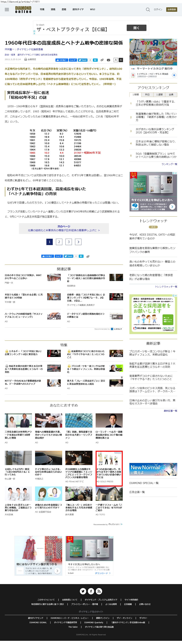Image resolution: width=182 pixels, height=644 pixels.
Task: Click the 次のページ link banner
Action: pos(64,229)
